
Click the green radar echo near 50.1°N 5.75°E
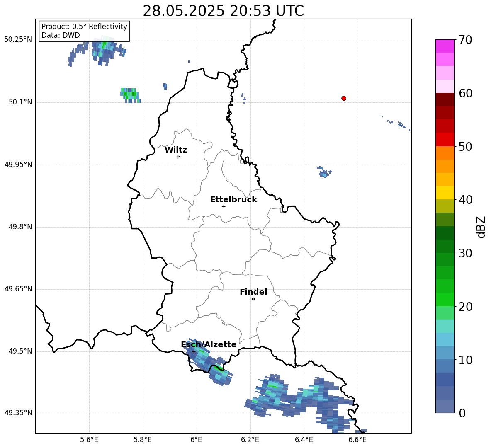[130, 95]
